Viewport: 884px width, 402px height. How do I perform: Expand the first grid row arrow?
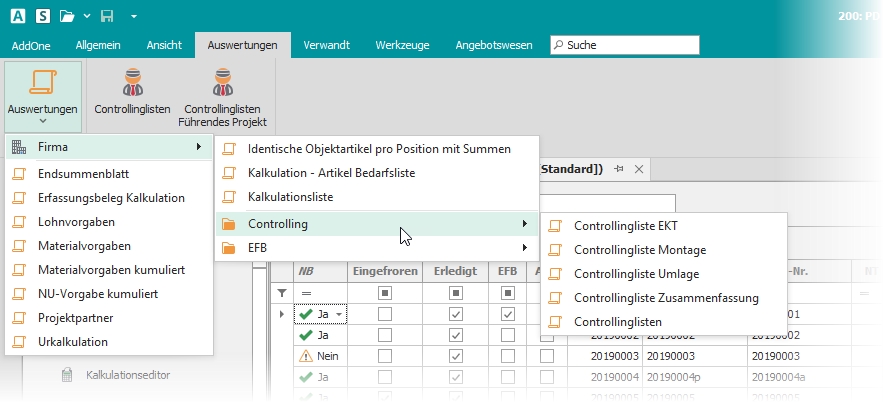pos(281,314)
